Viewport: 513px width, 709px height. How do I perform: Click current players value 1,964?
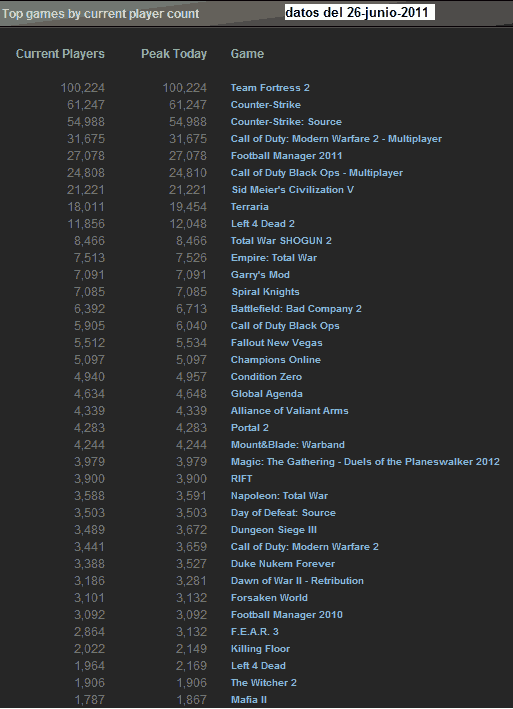click(89, 666)
